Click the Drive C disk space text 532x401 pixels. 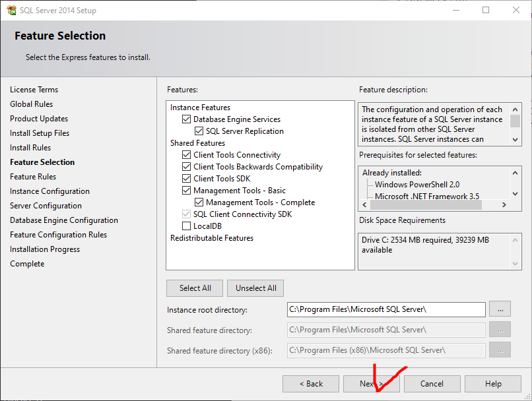pos(426,245)
